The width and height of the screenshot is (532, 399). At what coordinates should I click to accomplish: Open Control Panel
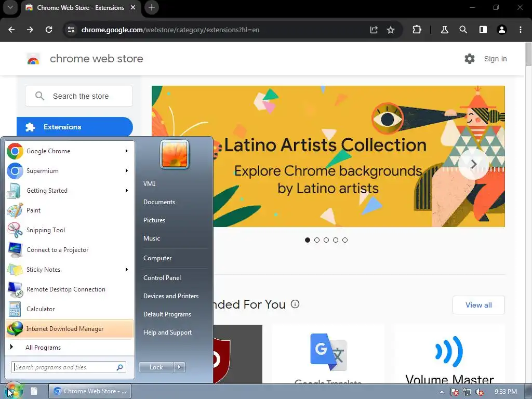coord(162,278)
